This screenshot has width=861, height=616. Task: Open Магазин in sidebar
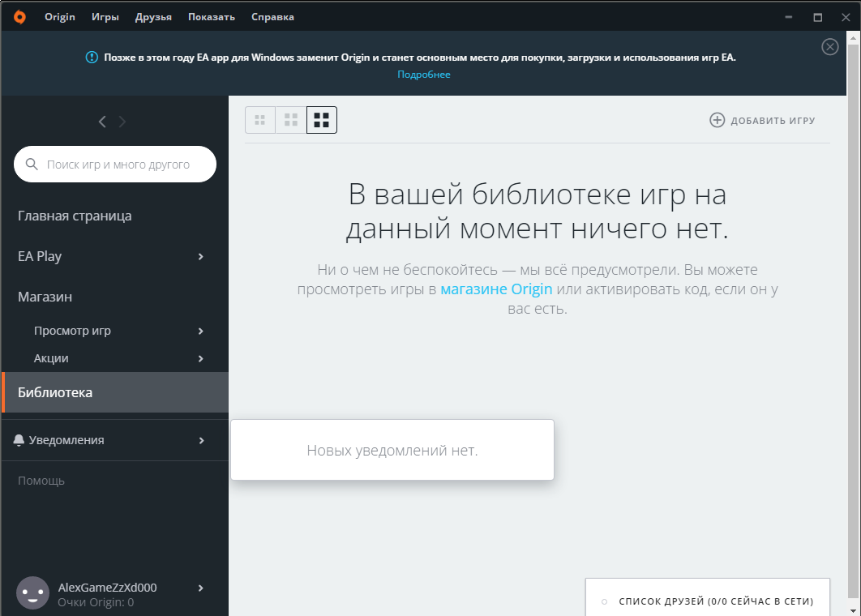pyautogui.click(x=45, y=297)
